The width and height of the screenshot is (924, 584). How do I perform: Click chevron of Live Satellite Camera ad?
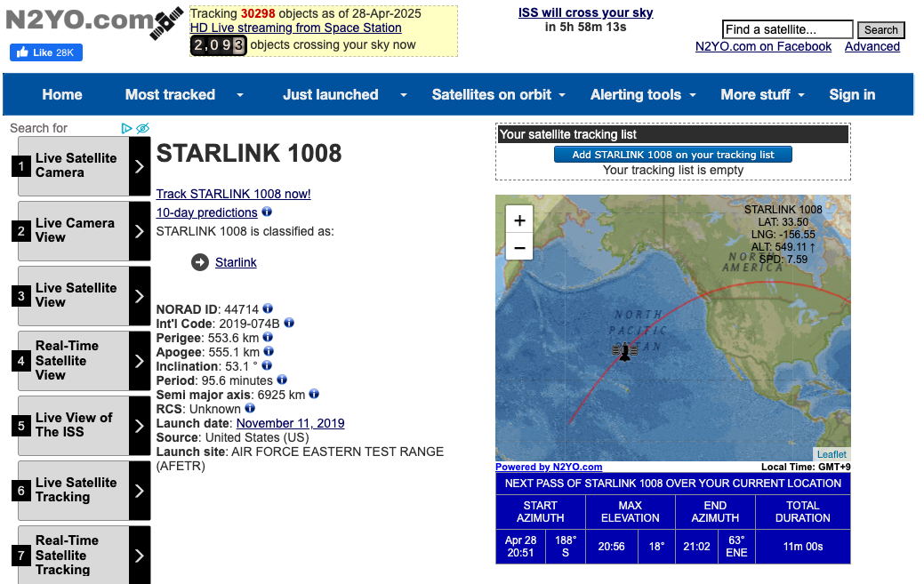point(140,166)
